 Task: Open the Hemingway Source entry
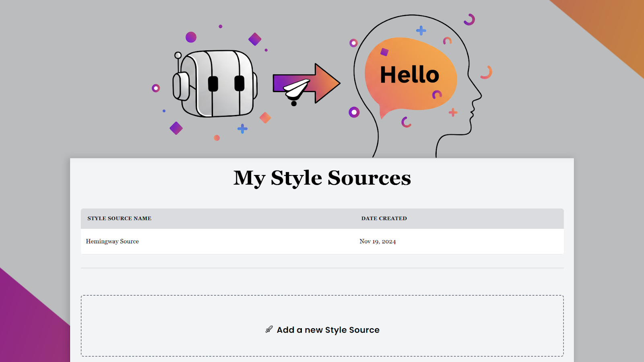[112, 241]
